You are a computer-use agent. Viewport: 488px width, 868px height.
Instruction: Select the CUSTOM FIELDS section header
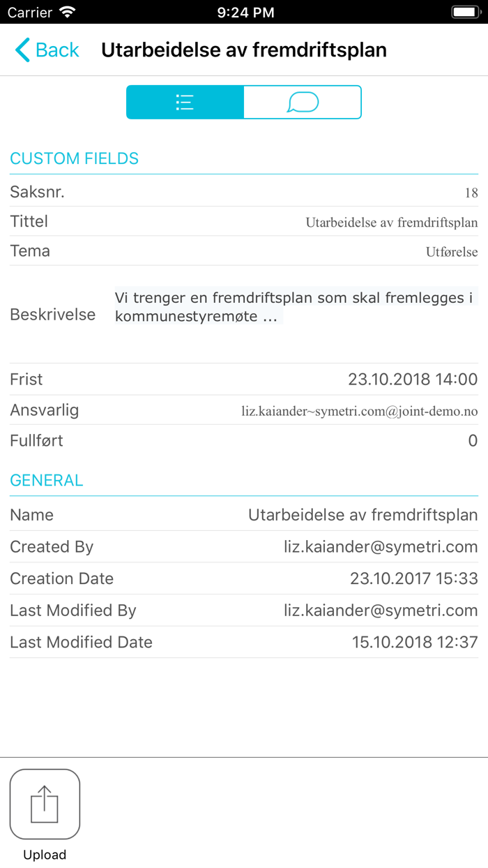pyautogui.click(x=74, y=158)
